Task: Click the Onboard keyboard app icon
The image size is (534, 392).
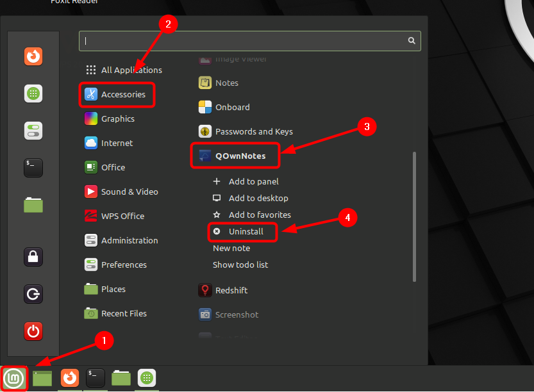Action: point(205,107)
